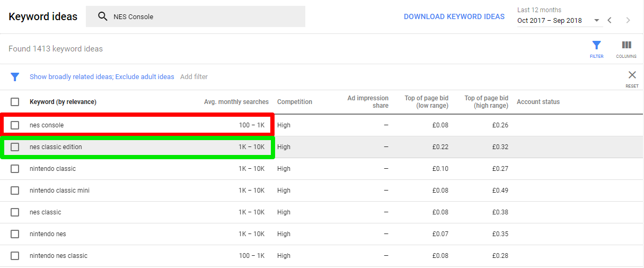Go to previous date range arrow
Screen dimensions: 644x268
point(610,20)
